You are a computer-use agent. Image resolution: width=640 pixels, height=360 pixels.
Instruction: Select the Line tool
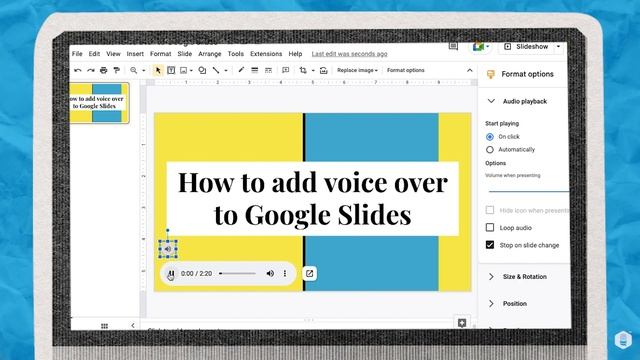coord(216,70)
